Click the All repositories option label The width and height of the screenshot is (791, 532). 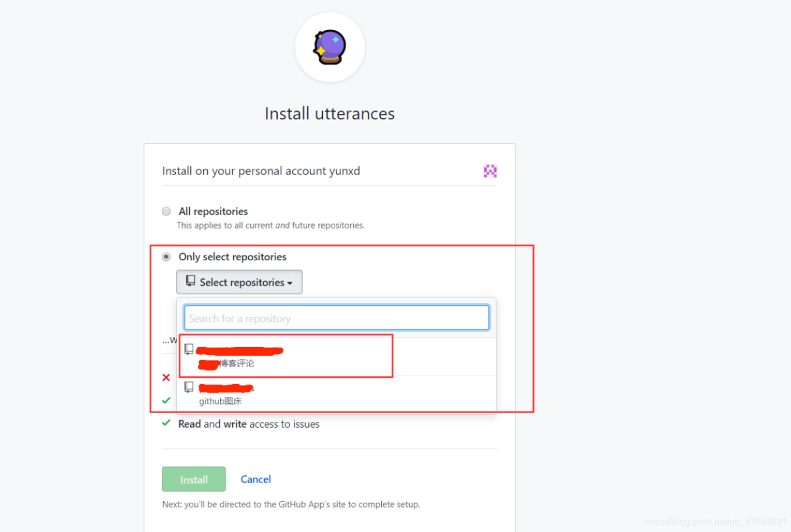(213, 211)
